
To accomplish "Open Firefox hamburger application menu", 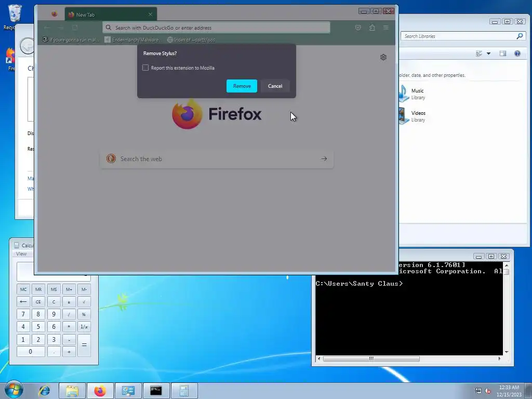I will tap(386, 28).
